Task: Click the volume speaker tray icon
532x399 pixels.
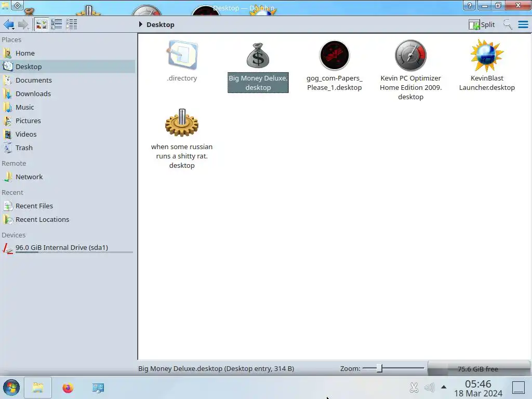Action: pyautogui.click(x=429, y=388)
